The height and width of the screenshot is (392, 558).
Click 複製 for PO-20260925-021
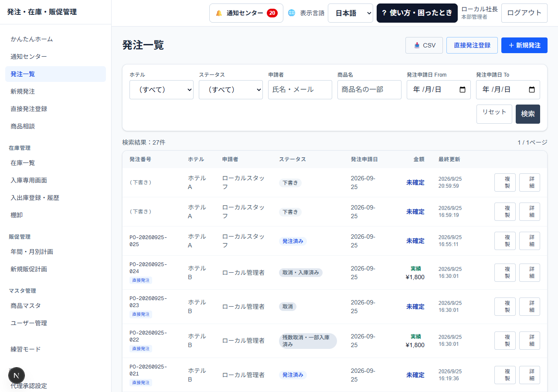(x=505, y=375)
